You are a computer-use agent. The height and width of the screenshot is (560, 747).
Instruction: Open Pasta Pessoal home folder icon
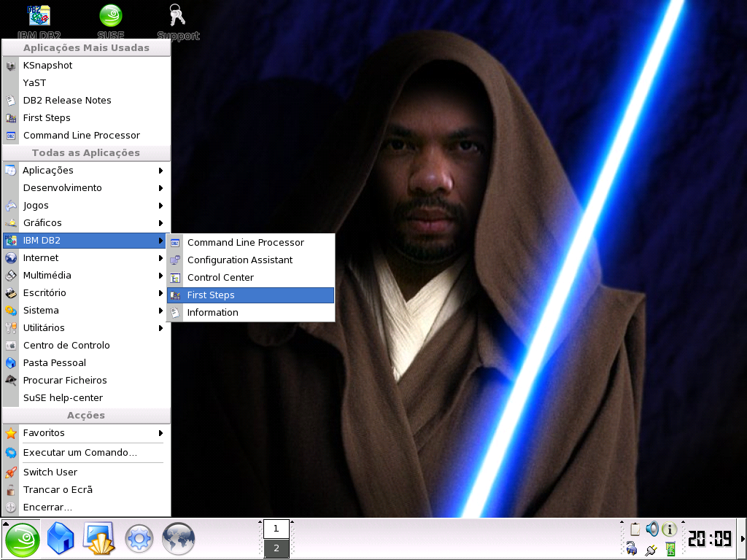point(11,363)
